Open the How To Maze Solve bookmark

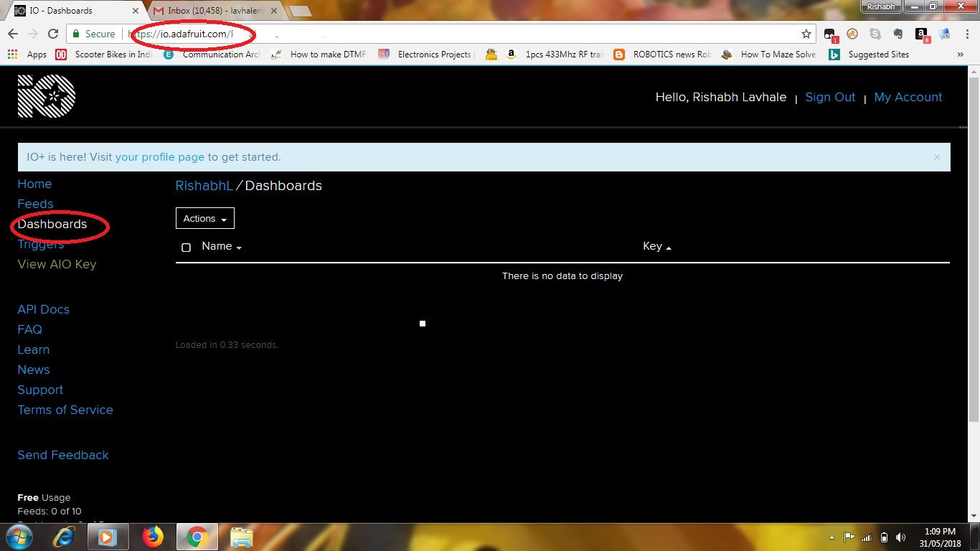click(x=768, y=55)
